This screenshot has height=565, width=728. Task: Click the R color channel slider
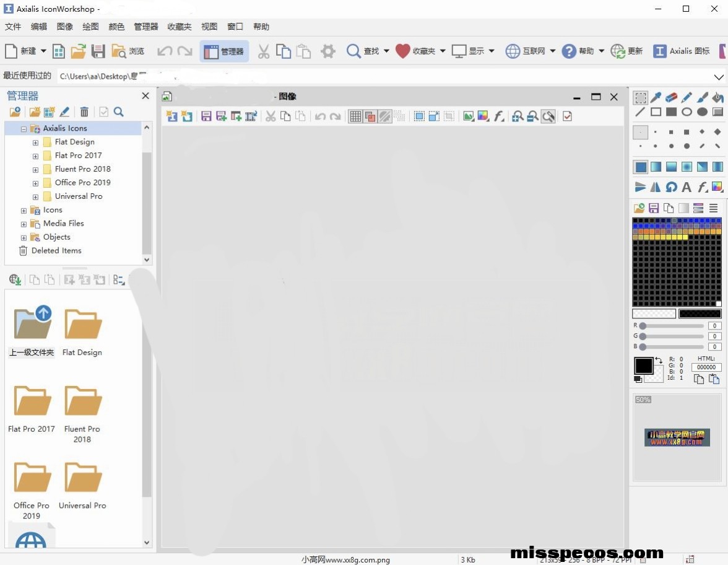pos(672,326)
